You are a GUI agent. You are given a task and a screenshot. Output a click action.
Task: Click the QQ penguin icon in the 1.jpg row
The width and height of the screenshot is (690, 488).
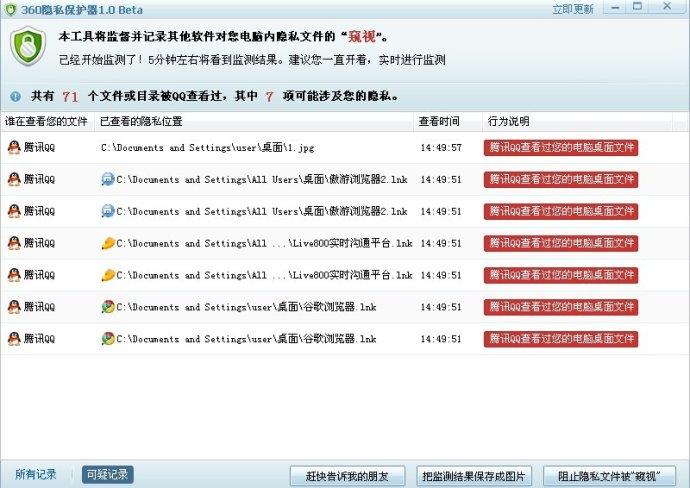14,147
